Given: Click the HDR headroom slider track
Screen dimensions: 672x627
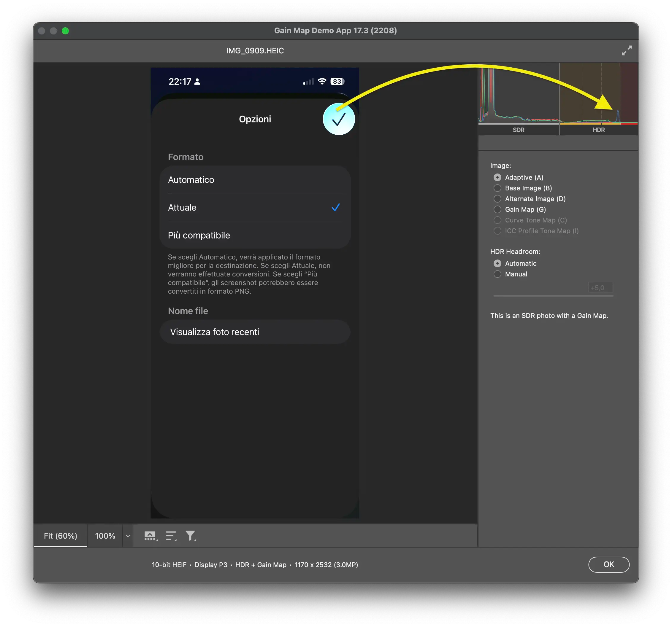Looking at the screenshot, I should pos(553,296).
